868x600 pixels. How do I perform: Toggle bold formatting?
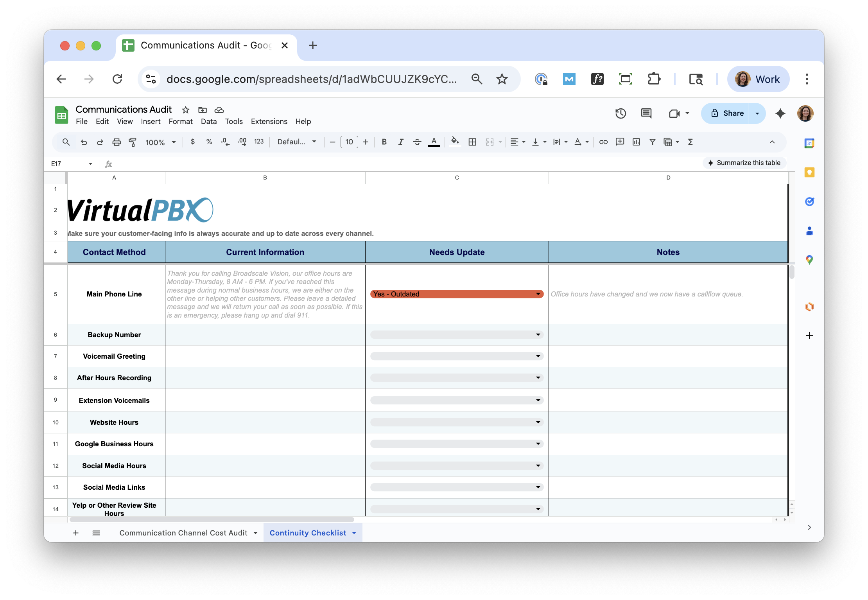pyautogui.click(x=384, y=142)
